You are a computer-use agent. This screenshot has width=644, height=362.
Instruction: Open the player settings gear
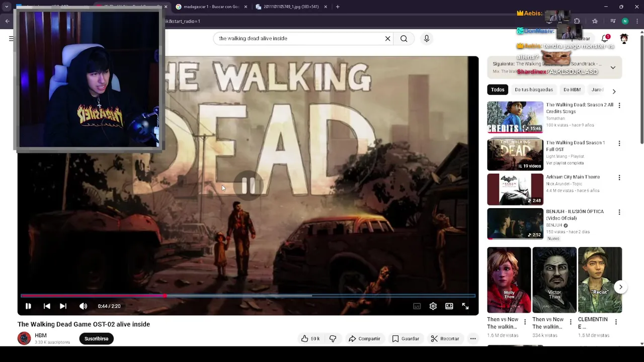click(433, 306)
